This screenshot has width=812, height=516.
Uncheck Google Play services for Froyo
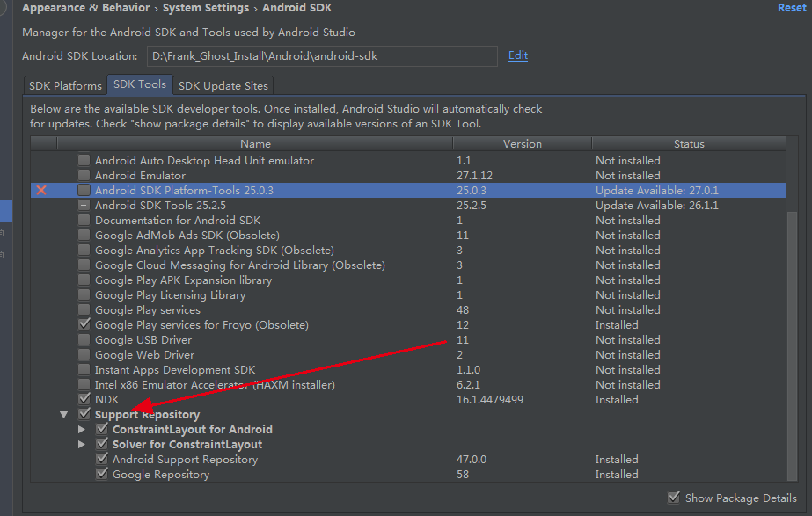click(x=84, y=324)
